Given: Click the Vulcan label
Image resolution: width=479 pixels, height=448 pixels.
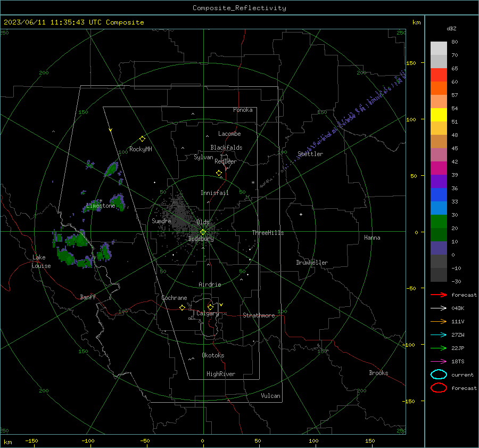Looking at the screenshot, I should (x=270, y=396).
